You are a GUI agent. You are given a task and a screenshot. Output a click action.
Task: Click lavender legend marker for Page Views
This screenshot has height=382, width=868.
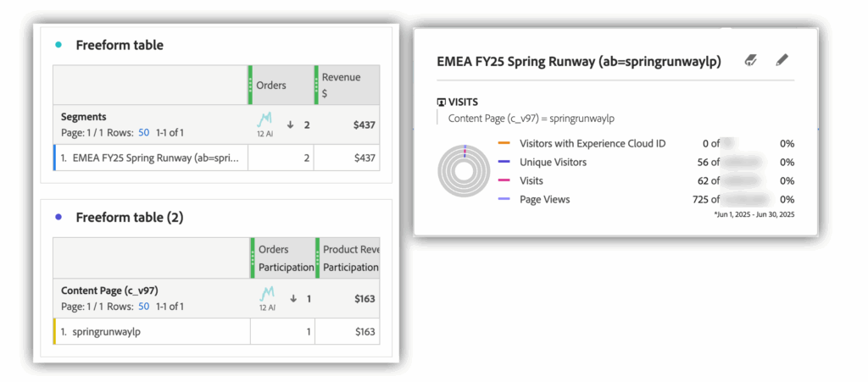click(504, 199)
